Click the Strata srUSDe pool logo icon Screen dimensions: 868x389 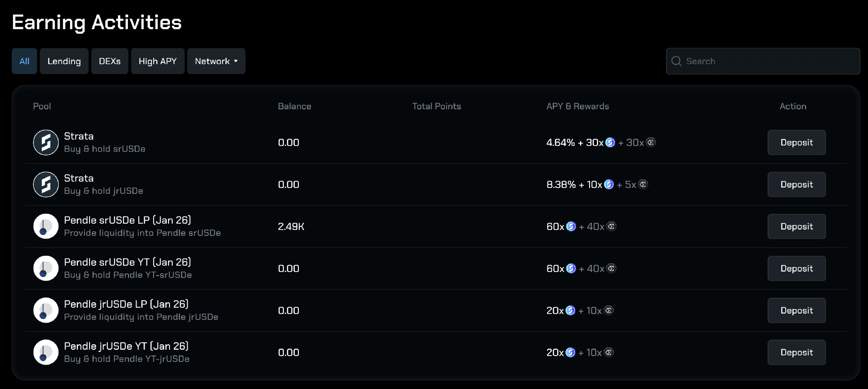coord(46,142)
